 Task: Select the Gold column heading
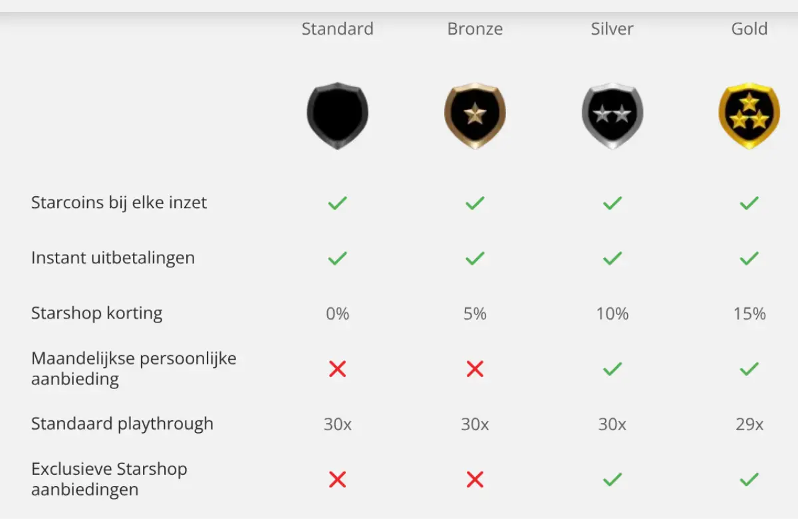coord(749,29)
